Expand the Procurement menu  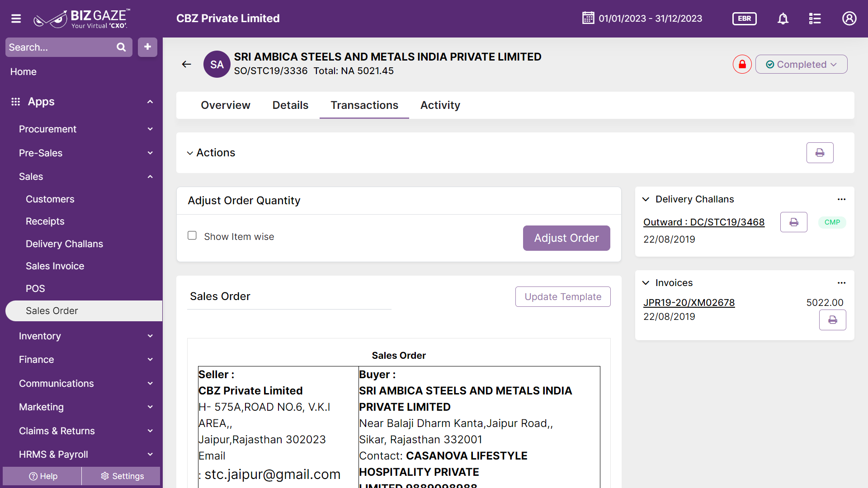click(150, 129)
